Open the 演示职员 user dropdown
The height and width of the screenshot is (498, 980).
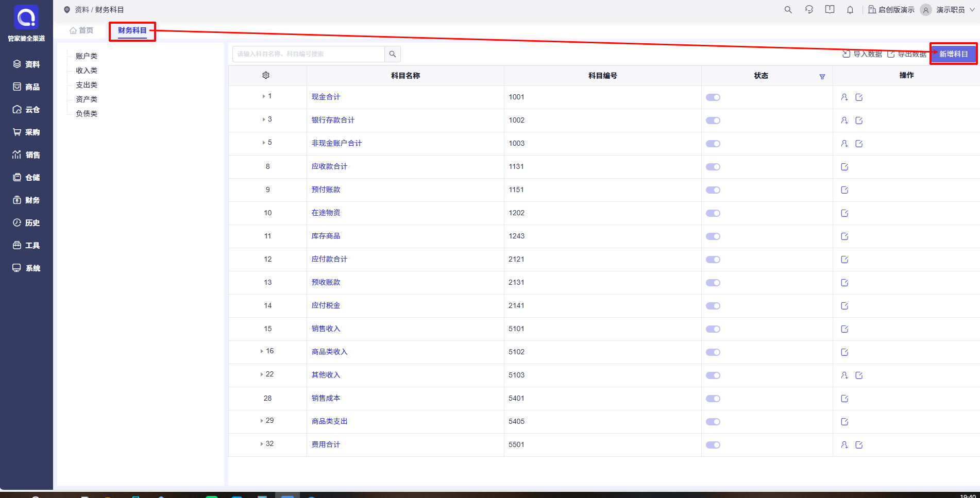(x=948, y=10)
